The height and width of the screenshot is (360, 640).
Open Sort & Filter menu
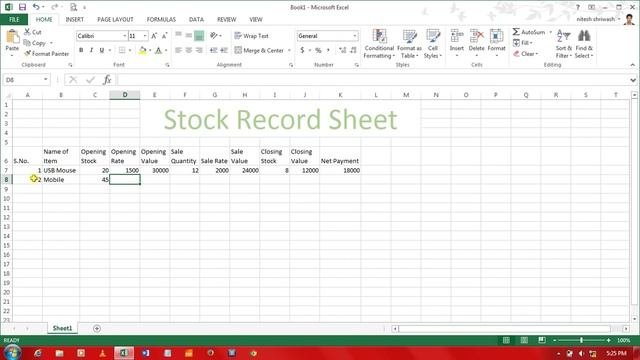point(564,44)
